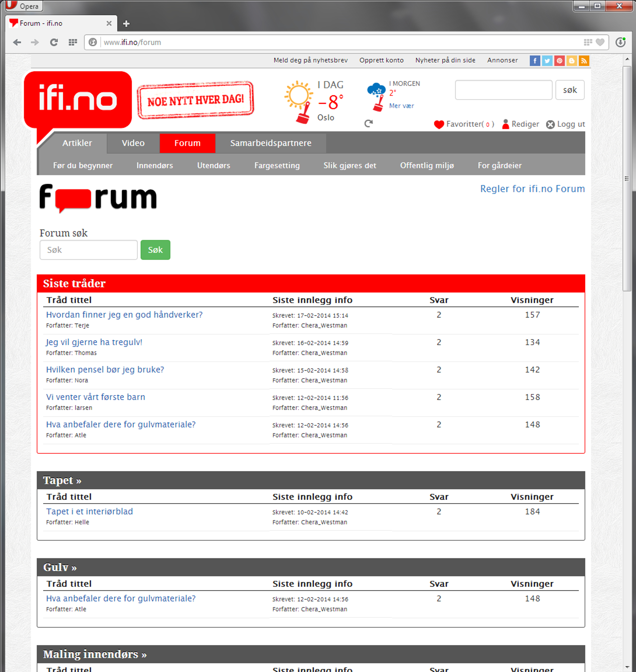Switch to the Video tab

[132, 143]
